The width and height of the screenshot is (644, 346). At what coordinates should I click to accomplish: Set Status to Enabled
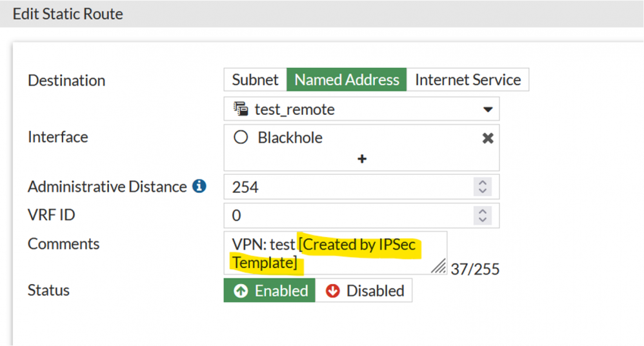270,290
